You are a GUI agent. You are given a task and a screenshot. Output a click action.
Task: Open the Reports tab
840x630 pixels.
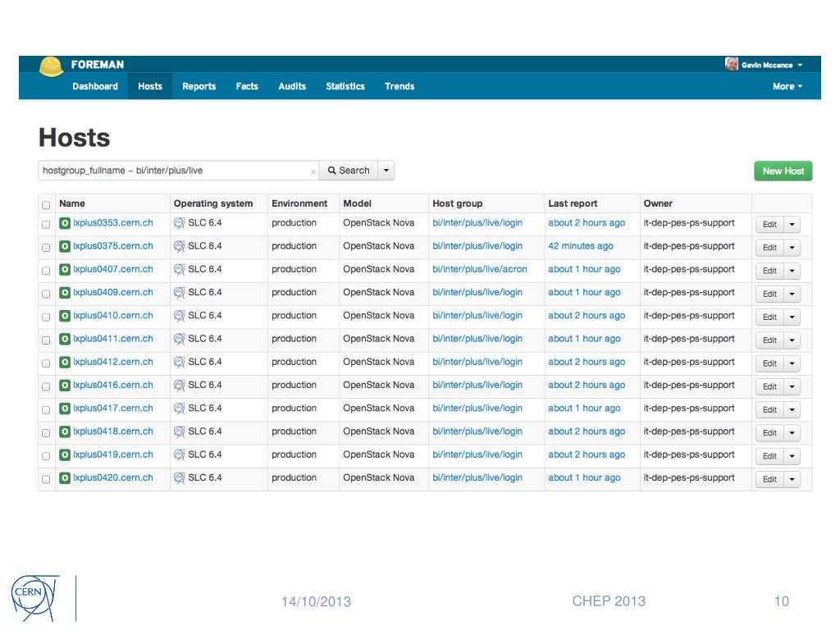199,86
